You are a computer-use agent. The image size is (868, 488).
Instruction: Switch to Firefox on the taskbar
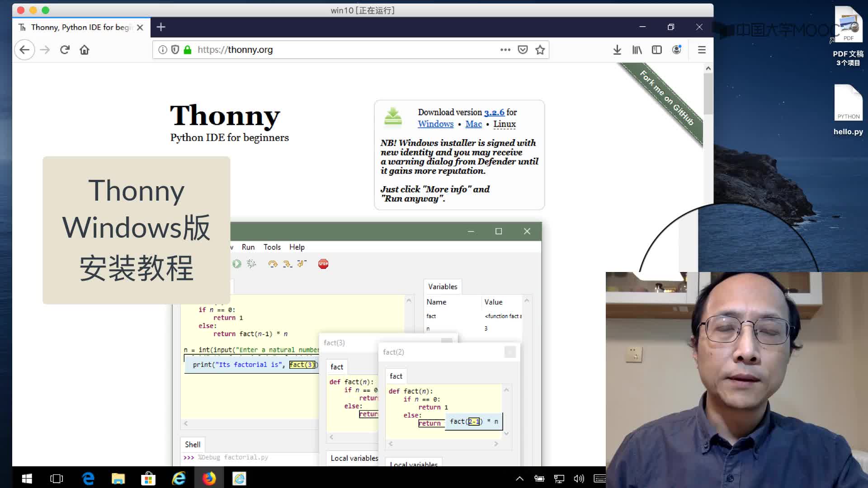pos(209,479)
